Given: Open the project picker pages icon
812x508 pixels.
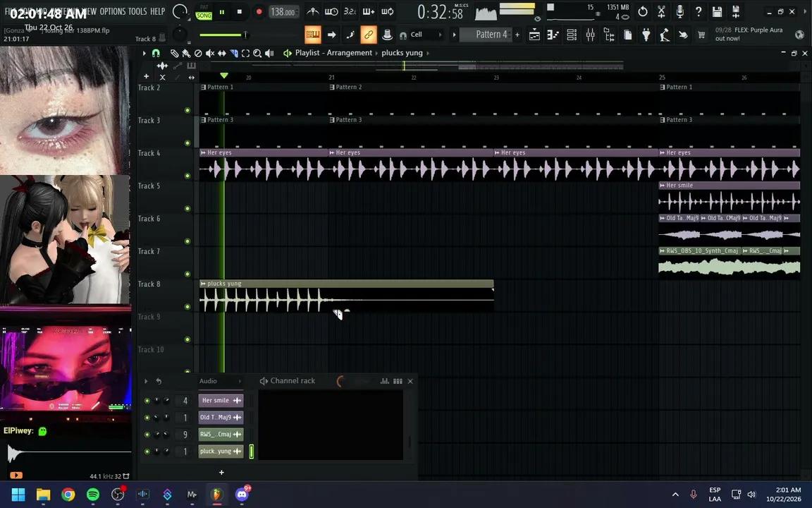Looking at the screenshot, I should pos(627,35).
